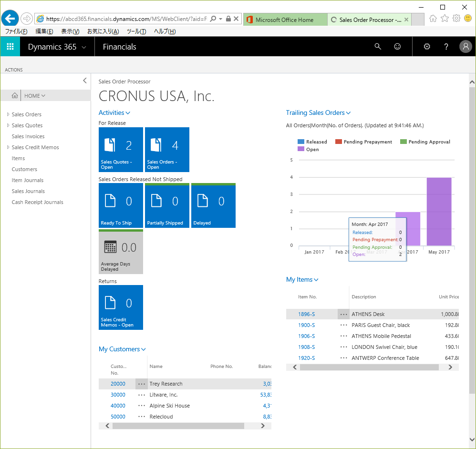
Task: Open the Partially Shipped tile
Action: pos(167,205)
